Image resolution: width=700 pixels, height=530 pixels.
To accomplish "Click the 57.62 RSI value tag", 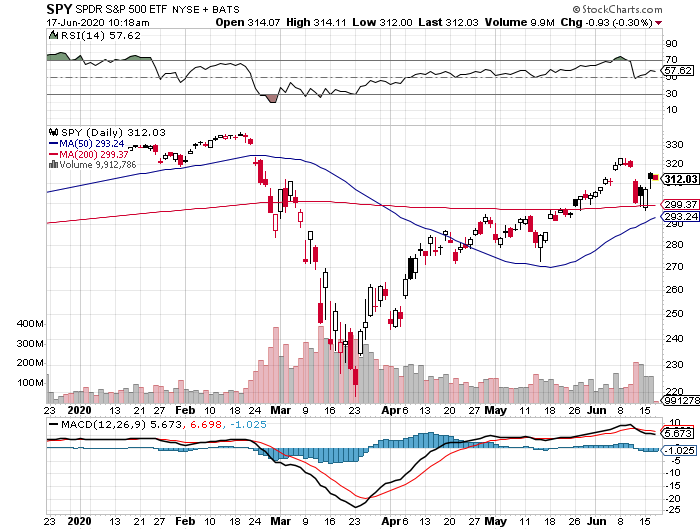I will point(678,71).
